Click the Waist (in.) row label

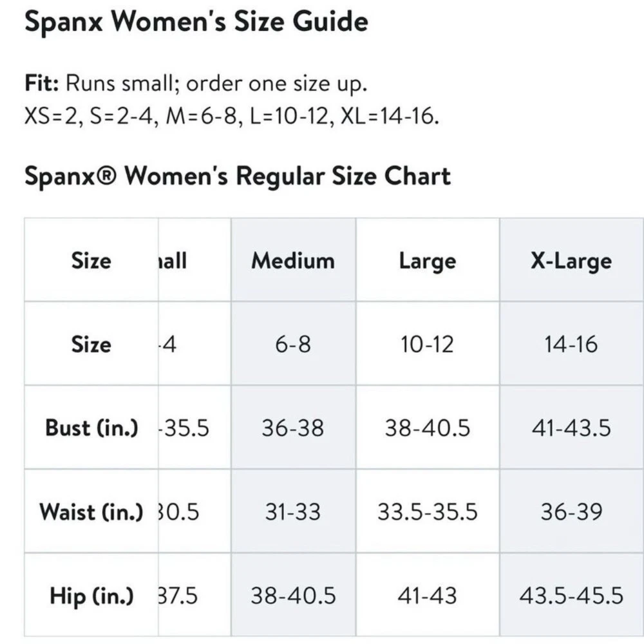91,512
